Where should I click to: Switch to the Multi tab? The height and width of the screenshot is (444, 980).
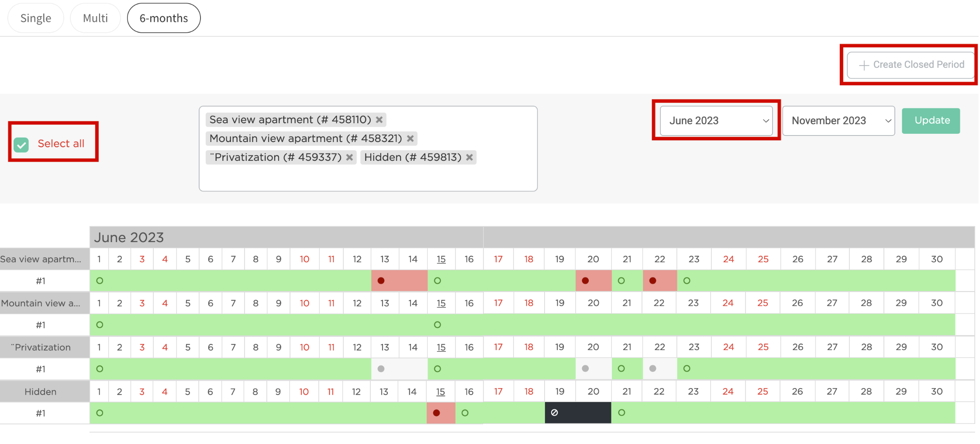pos(95,18)
